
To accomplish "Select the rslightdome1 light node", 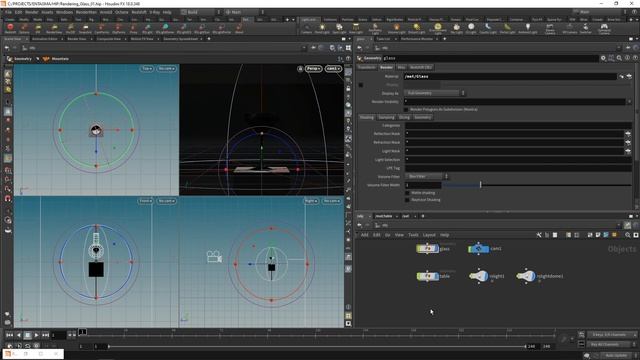I will point(527,276).
